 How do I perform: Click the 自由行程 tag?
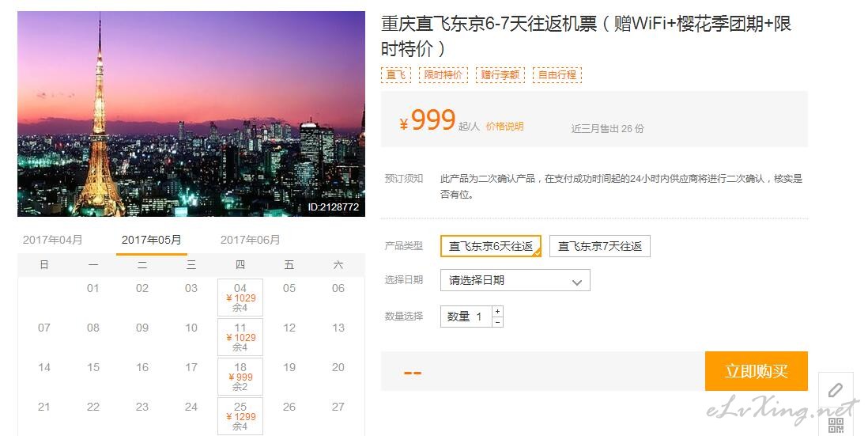coord(557,75)
